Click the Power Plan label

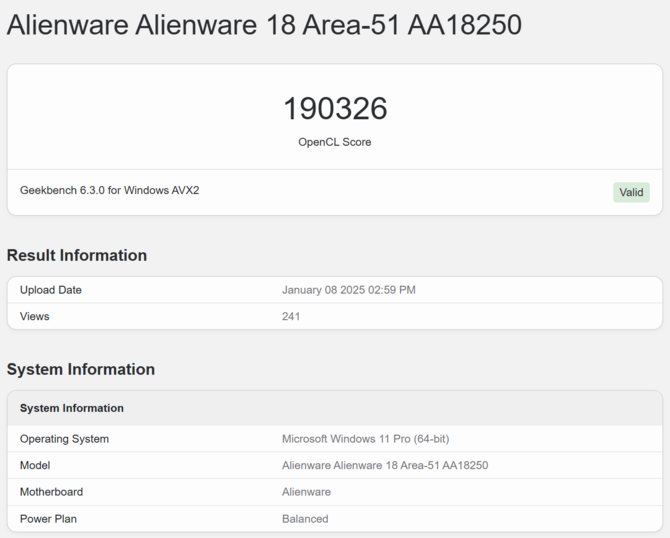point(48,519)
